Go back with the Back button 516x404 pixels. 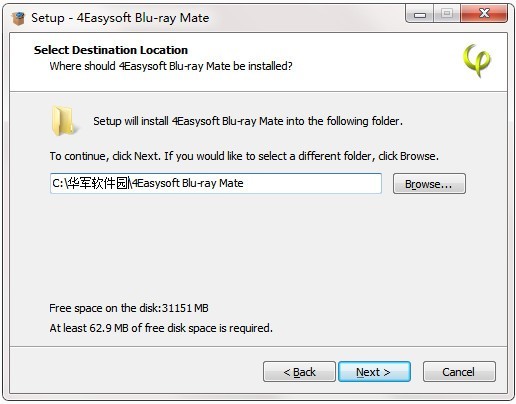tap(299, 371)
